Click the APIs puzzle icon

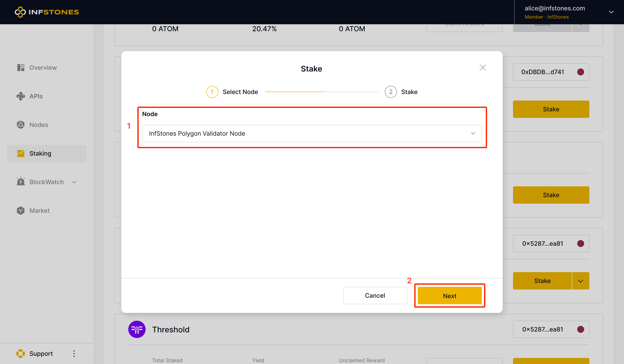click(21, 96)
